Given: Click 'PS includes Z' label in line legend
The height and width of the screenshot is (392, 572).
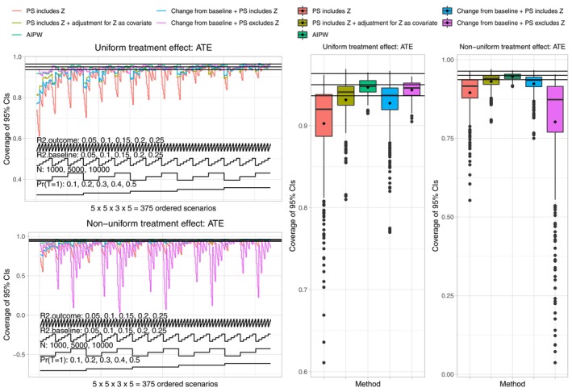Looking at the screenshot, I should coord(46,11).
